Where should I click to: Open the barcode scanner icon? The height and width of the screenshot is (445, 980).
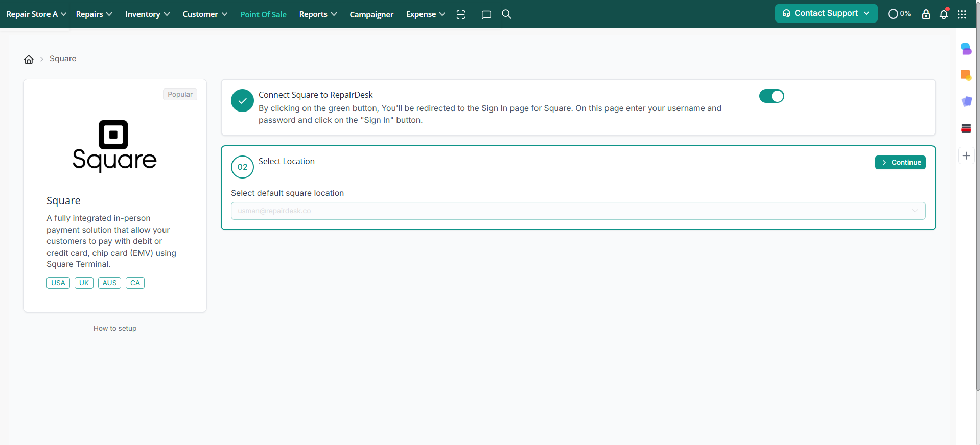461,14
